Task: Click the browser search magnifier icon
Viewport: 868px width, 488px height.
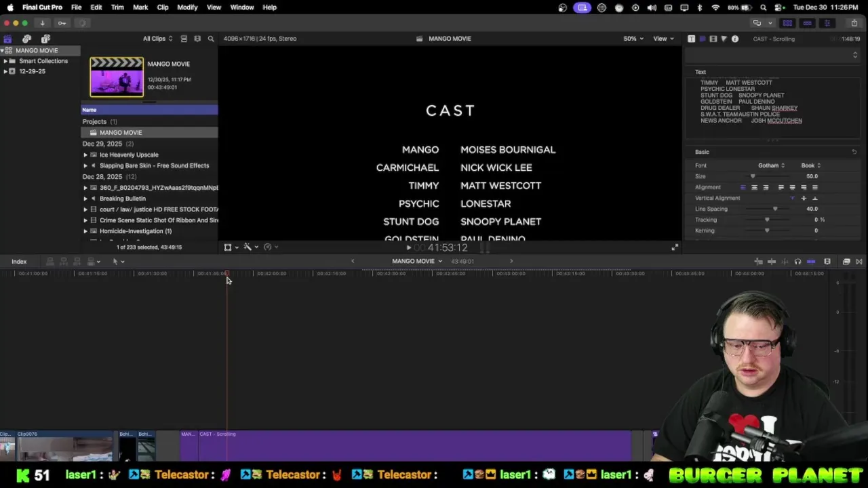Action: click(x=211, y=39)
